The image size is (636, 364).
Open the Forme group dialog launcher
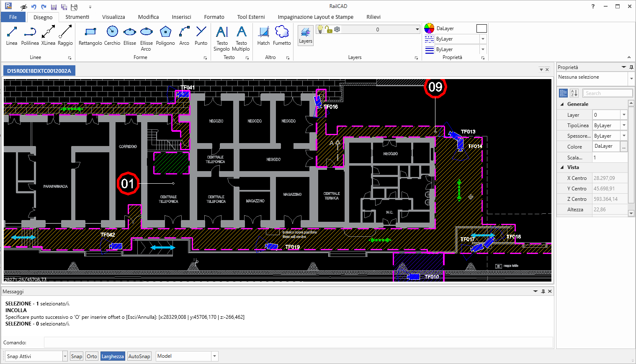(205, 58)
